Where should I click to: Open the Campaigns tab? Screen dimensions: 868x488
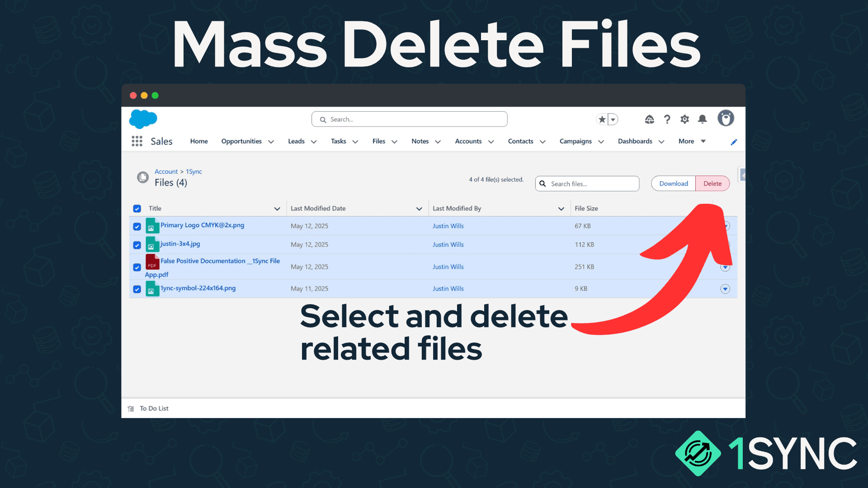tap(576, 141)
